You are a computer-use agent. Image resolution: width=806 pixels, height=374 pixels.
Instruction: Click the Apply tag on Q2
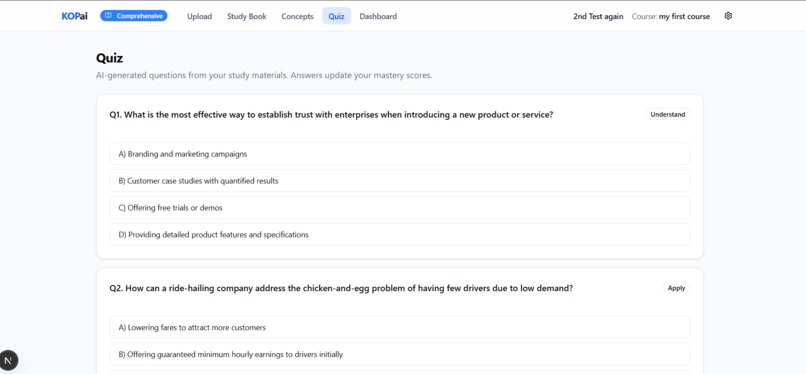pos(676,288)
